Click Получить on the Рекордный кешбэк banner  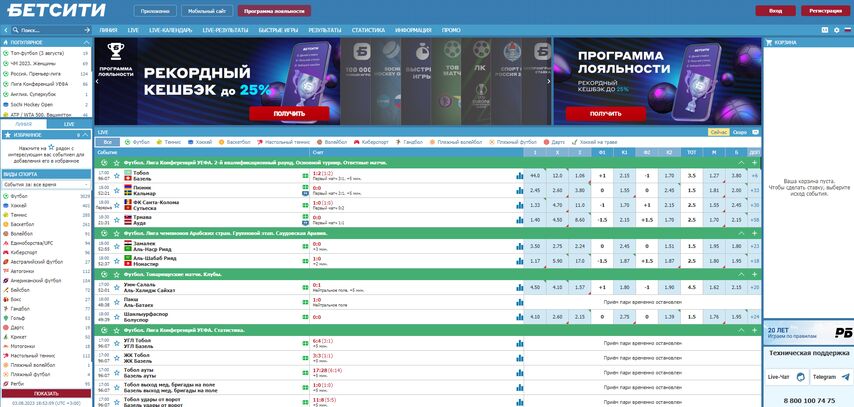click(289, 114)
